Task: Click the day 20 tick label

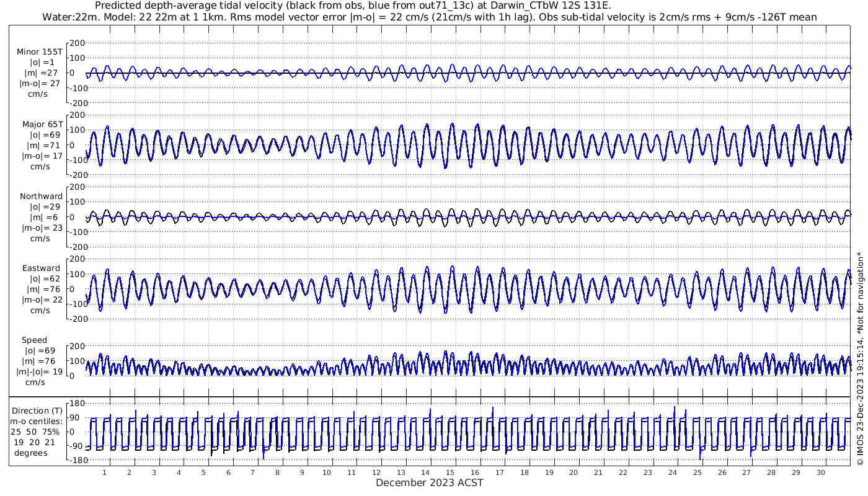Action: (x=573, y=472)
